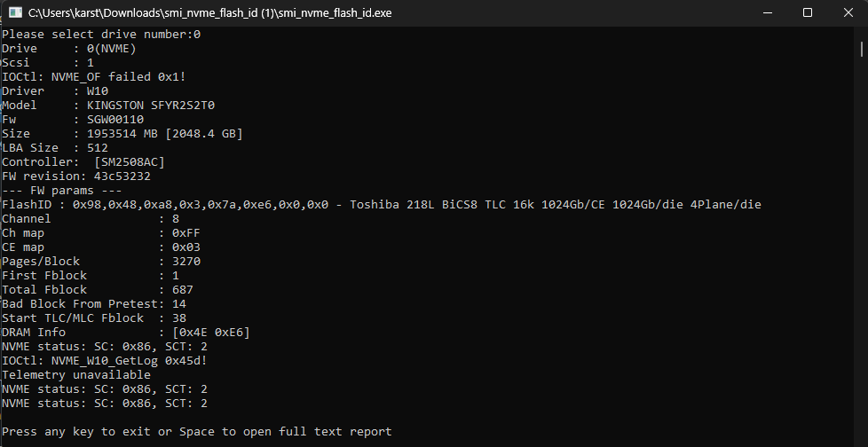Close the smi_nvme_flash_id.exe window
Screen dimensions: 868x447
pos(847,12)
